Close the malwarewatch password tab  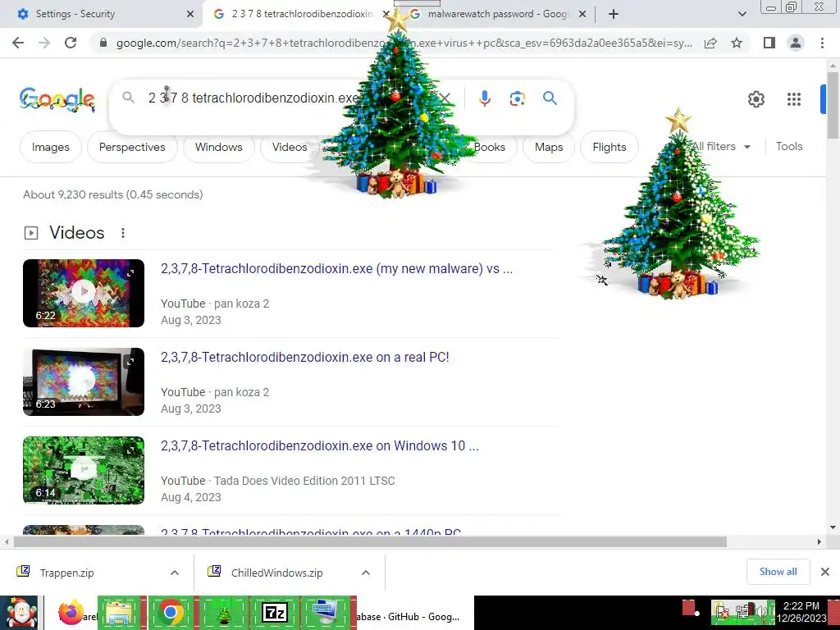point(582,14)
